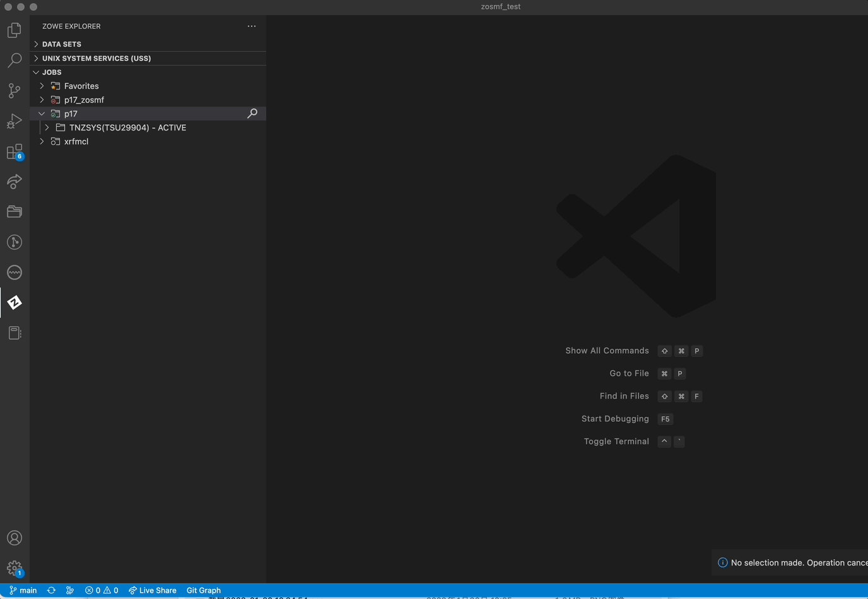The width and height of the screenshot is (868, 599).
Task: Open Zowe Explorer more actions ellipsis
Action: (x=252, y=26)
